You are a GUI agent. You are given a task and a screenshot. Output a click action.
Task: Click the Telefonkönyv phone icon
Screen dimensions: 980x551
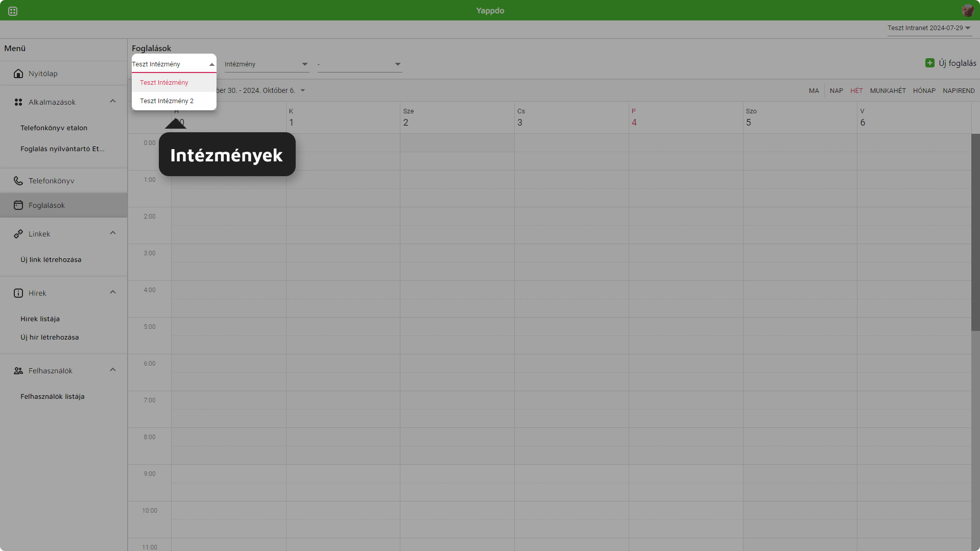click(x=18, y=181)
